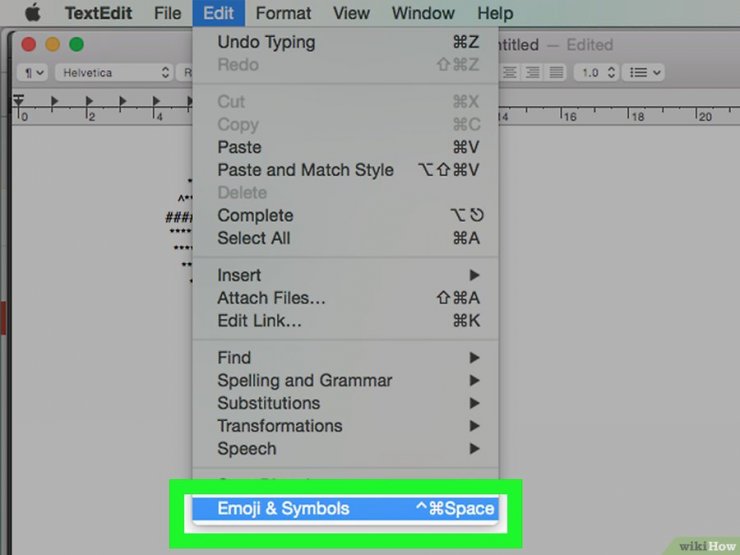
Task: Expand the Transformations submenu
Action: pyautogui.click(x=345, y=426)
